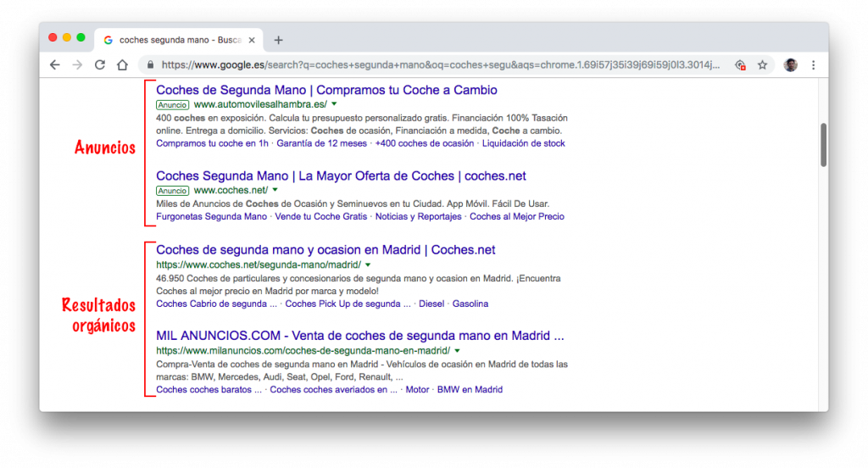This screenshot has width=868, height=468.
Task: Open the 'MIL ANUNCIOS.COM - Venta de coches' result
Action: [x=359, y=336]
